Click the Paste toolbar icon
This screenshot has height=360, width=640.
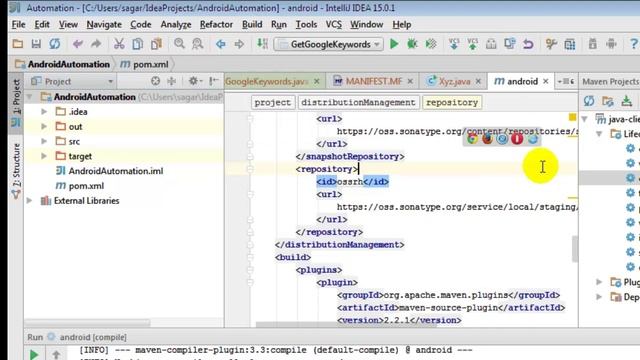point(156,44)
